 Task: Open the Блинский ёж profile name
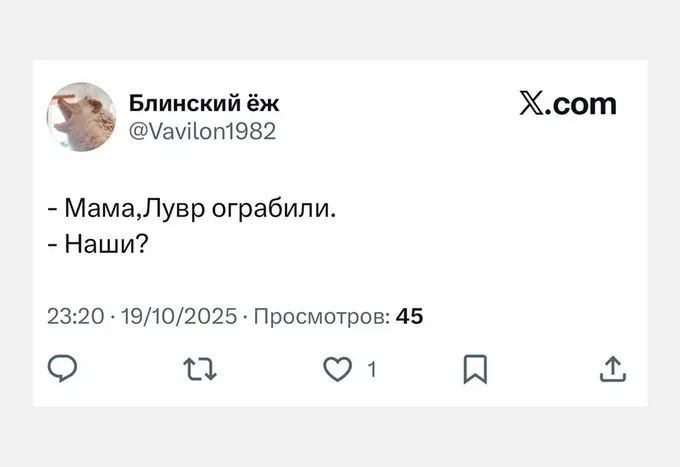click(x=205, y=102)
